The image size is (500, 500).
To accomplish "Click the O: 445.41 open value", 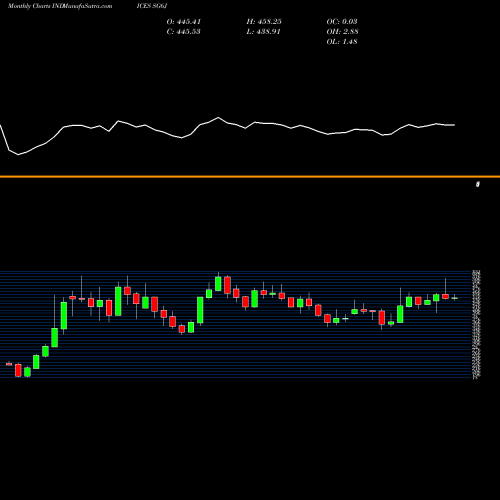I will [184, 22].
